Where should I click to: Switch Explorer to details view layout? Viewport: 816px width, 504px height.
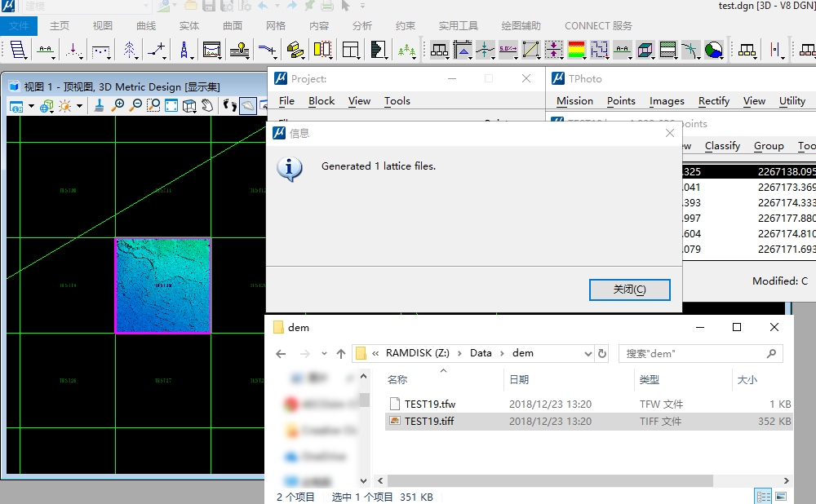[x=762, y=496]
